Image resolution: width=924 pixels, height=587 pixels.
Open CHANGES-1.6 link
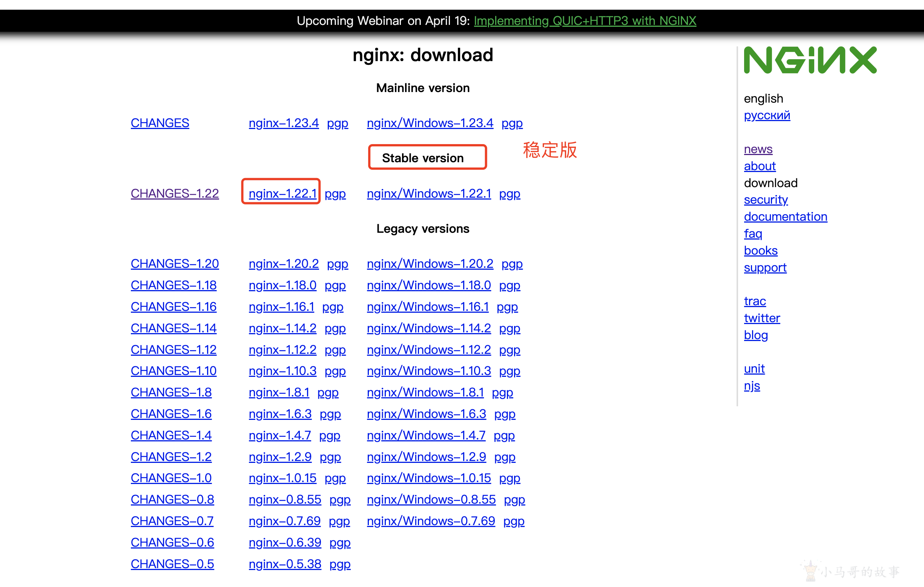(x=171, y=414)
